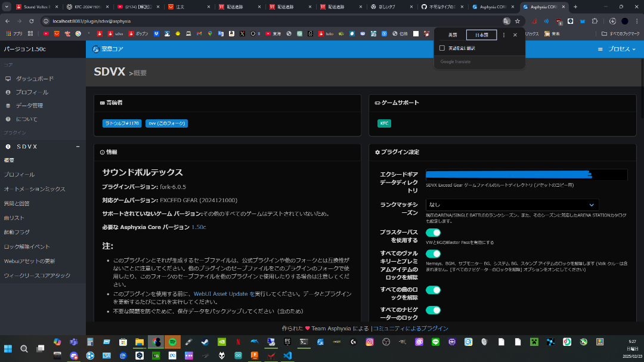Open Google Translate popup options menu

[504, 35]
